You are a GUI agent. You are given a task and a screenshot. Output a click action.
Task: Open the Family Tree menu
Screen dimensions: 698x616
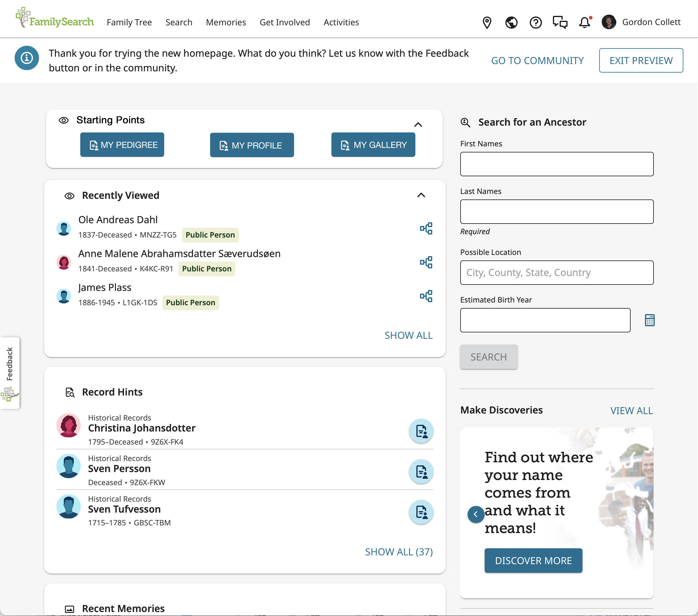point(129,22)
